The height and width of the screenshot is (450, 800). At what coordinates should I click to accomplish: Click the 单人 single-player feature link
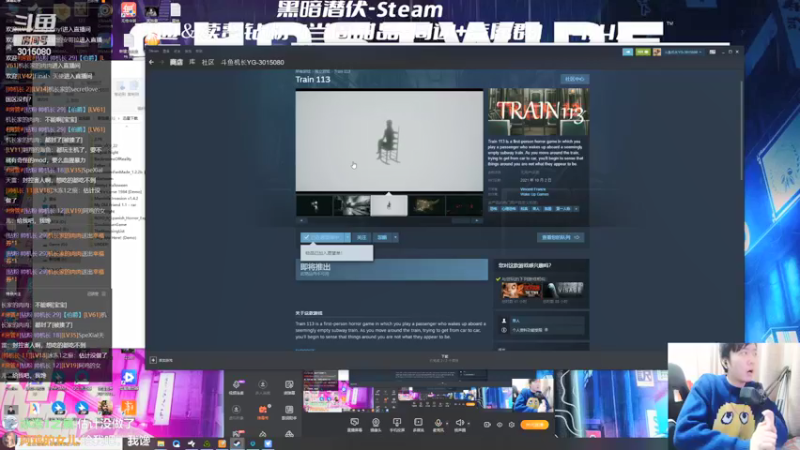point(516,321)
